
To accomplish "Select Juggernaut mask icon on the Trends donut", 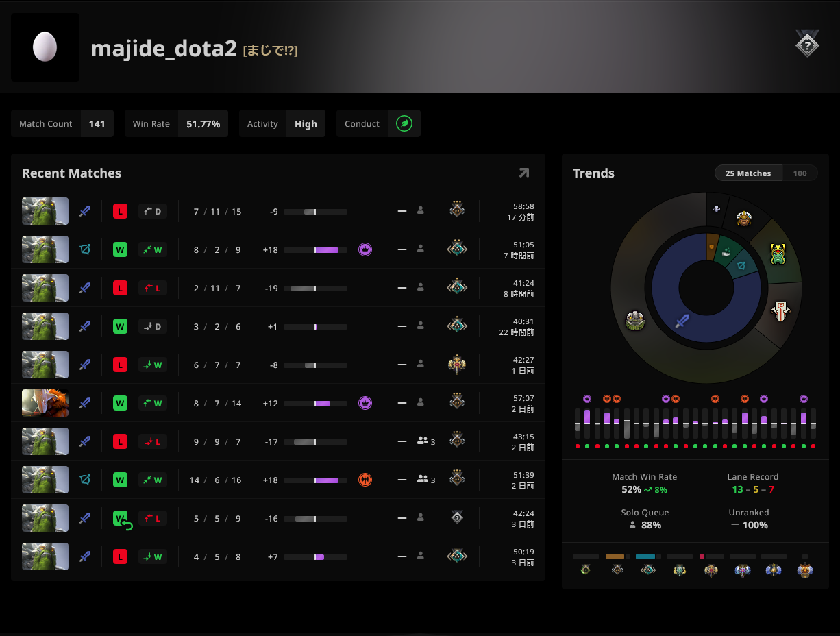I will [x=779, y=311].
